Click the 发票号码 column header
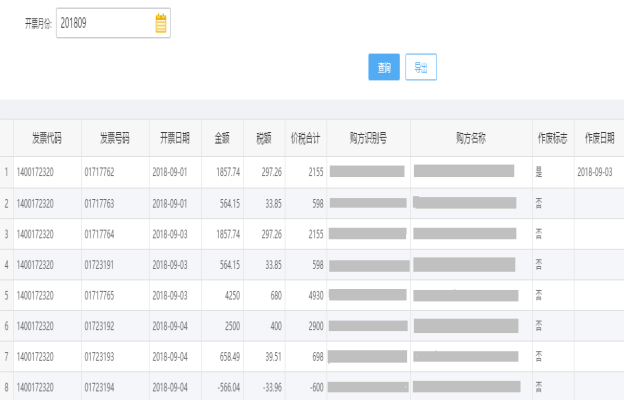This screenshot has height=401, width=624. pos(114,138)
